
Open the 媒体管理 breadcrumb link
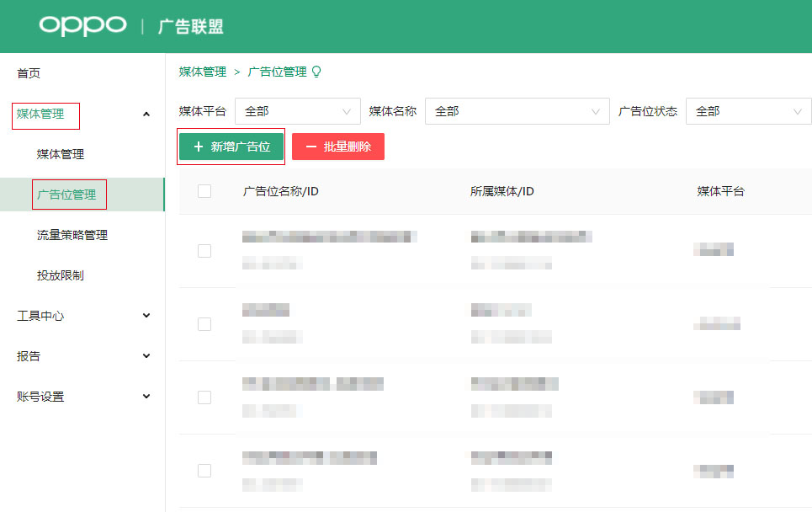point(201,72)
